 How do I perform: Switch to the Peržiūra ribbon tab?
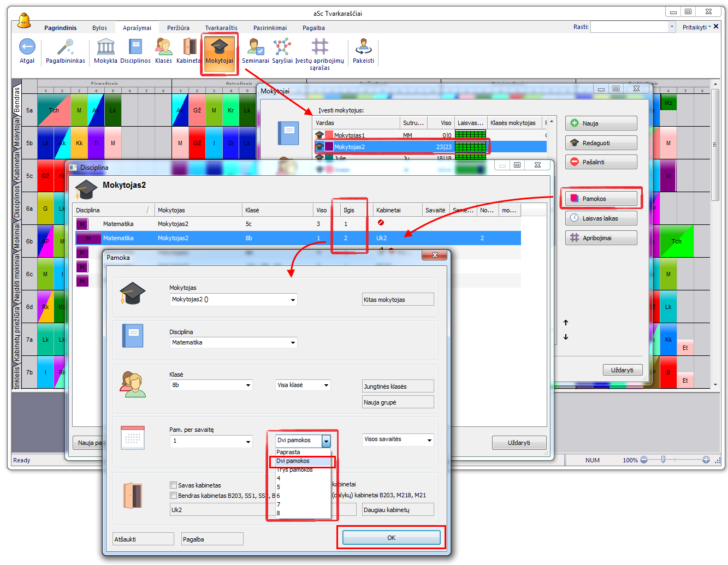point(178,28)
